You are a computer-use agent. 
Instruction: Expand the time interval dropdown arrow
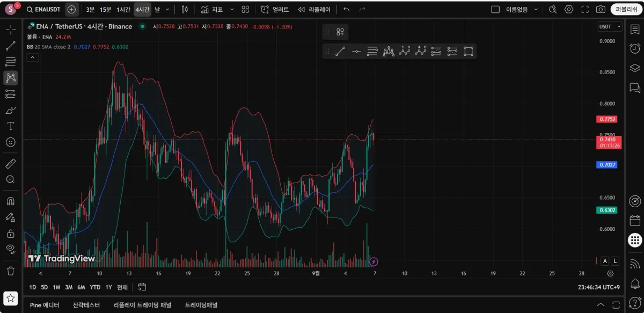tap(168, 10)
